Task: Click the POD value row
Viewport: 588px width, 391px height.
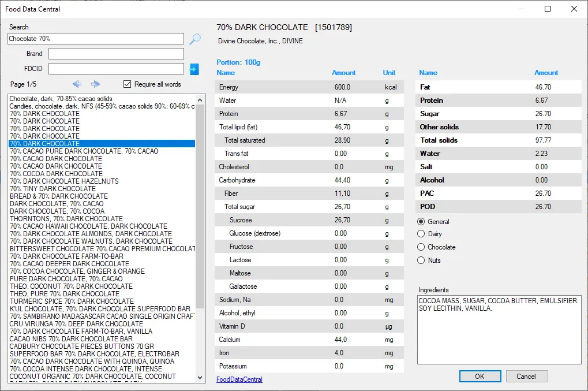Action: coord(499,207)
